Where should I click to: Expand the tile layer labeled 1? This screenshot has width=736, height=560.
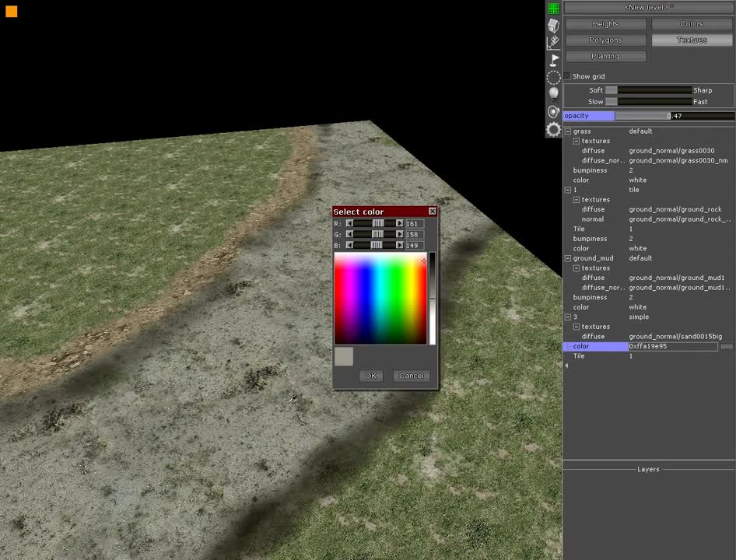point(567,189)
